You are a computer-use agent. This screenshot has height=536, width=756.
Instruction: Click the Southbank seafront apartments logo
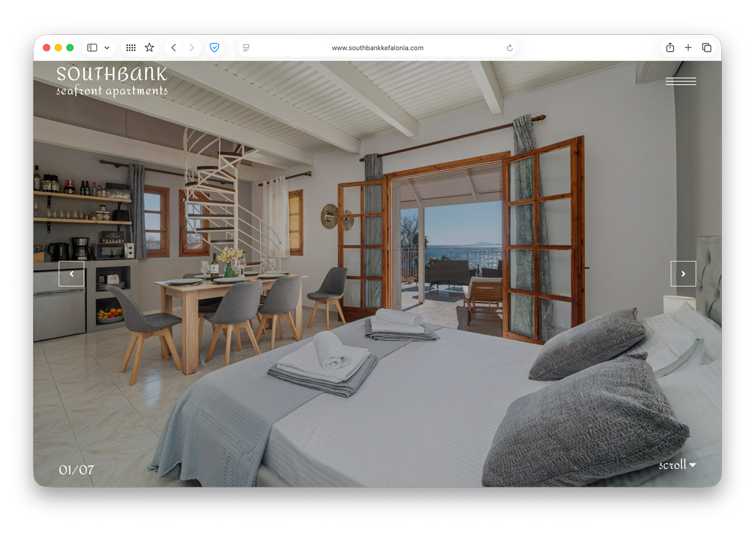pos(112,82)
